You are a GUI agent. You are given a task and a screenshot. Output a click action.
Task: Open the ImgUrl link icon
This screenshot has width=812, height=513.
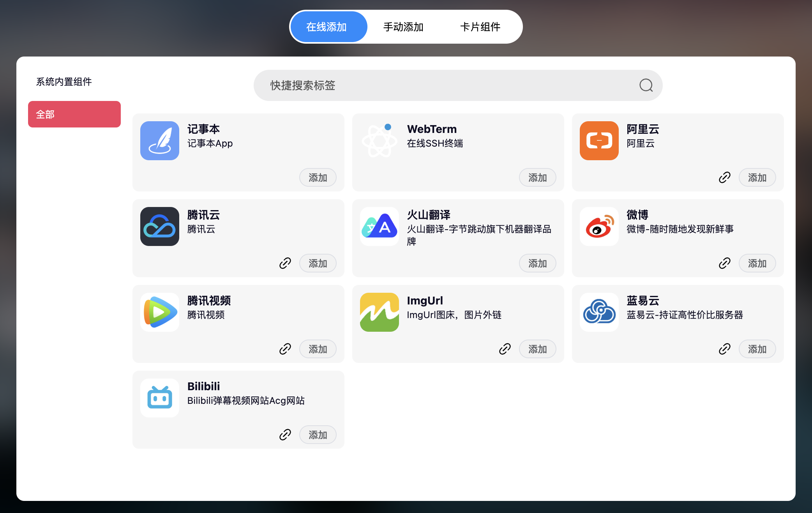pyautogui.click(x=505, y=349)
